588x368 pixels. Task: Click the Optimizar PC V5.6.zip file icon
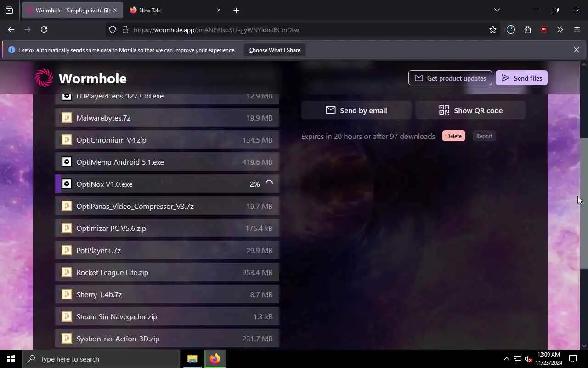point(67,228)
